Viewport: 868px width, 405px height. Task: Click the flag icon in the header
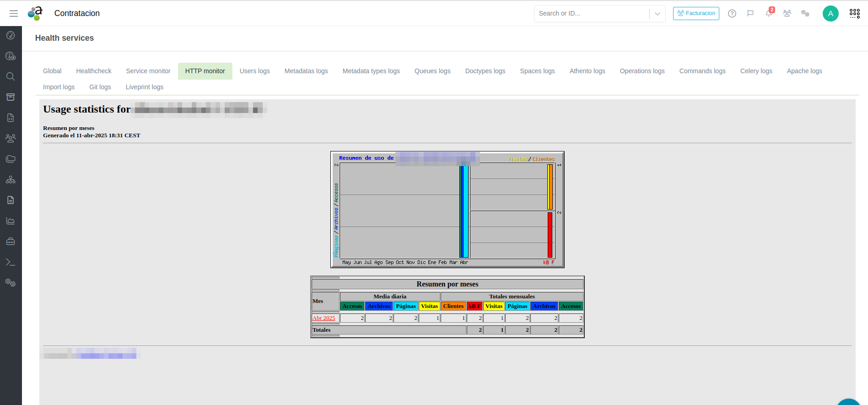click(750, 14)
